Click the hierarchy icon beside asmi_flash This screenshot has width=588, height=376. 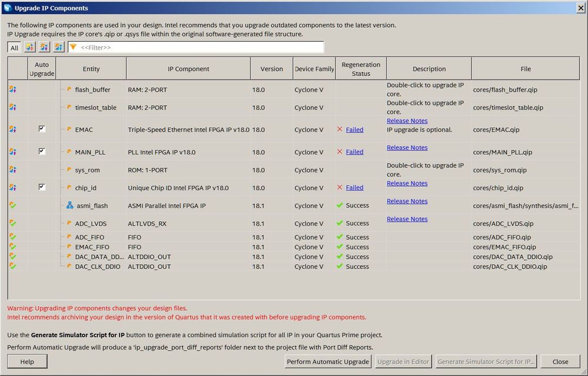[70, 206]
